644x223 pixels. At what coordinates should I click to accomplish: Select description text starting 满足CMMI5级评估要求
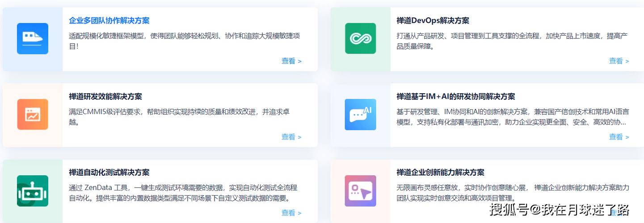(179, 116)
